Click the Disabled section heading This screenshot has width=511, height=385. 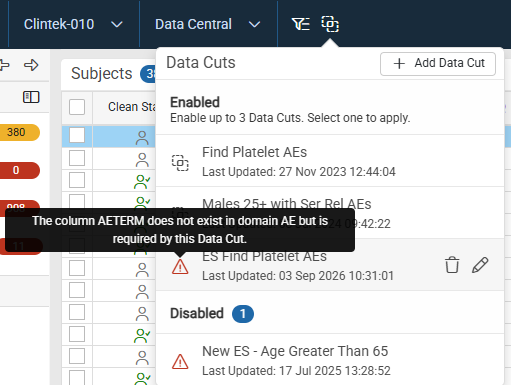tap(197, 313)
